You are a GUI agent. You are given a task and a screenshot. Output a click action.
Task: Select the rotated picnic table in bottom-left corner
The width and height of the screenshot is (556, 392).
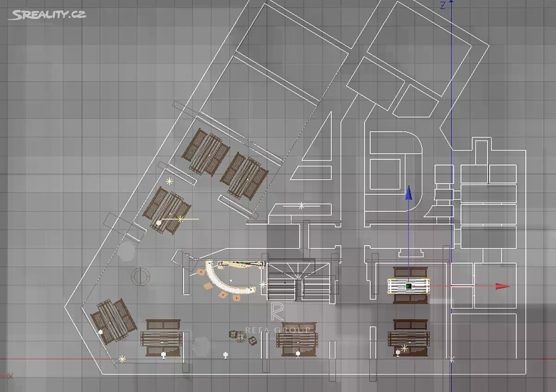113,321
